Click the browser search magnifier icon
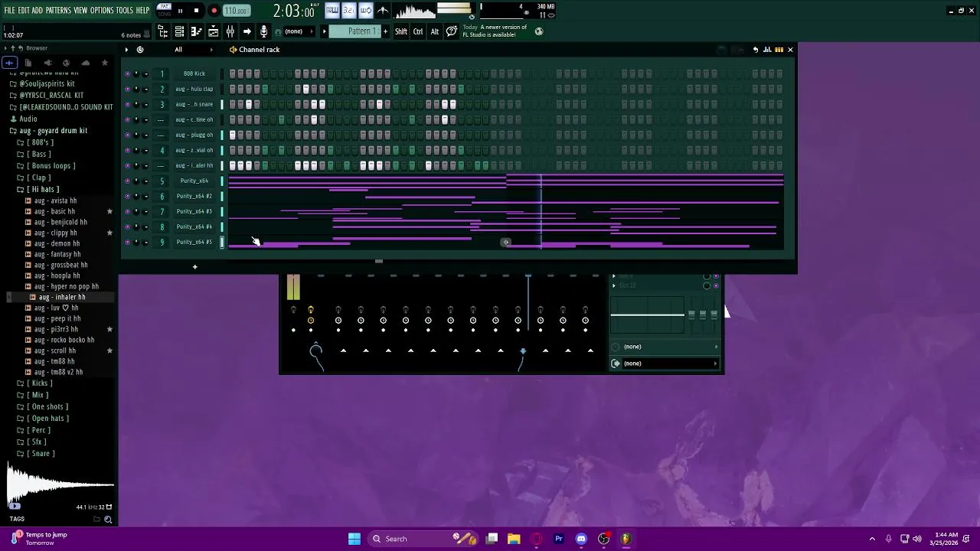The height and width of the screenshot is (551, 980). [x=108, y=520]
